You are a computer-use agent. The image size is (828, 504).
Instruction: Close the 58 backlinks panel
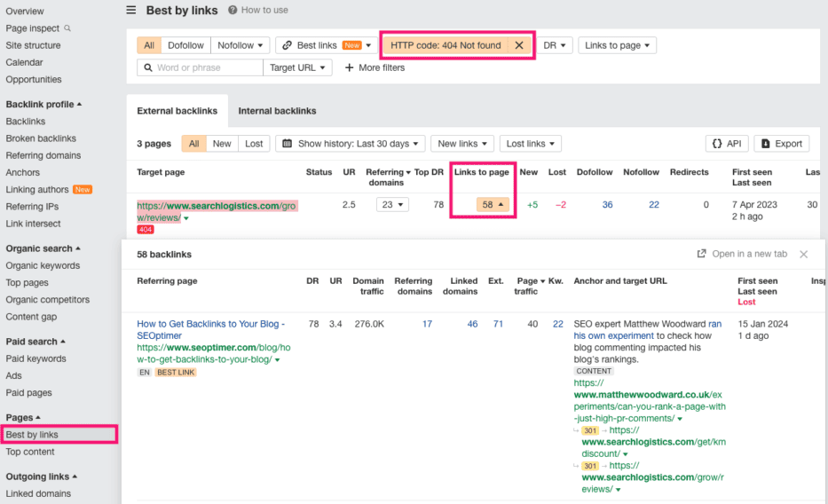point(804,255)
